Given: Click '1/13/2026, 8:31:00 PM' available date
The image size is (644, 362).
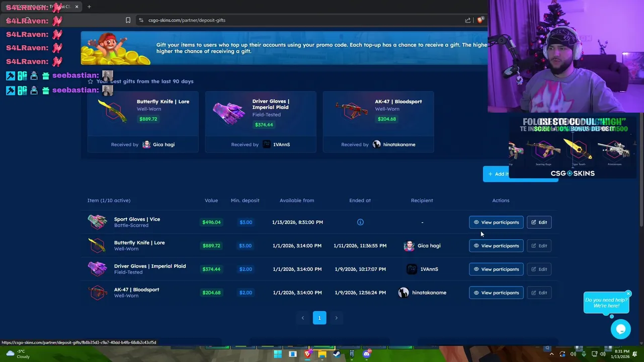Looking at the screenshot, I should [x=297, y=222].
